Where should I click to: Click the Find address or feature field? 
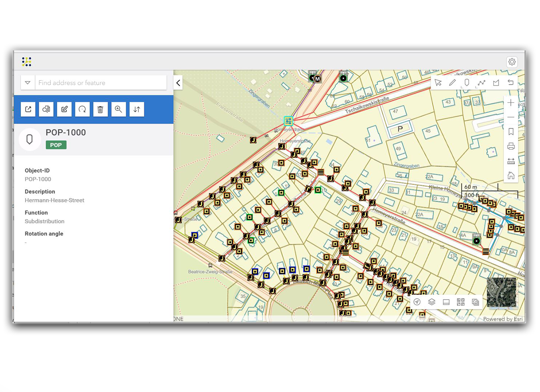coord(101,83)
